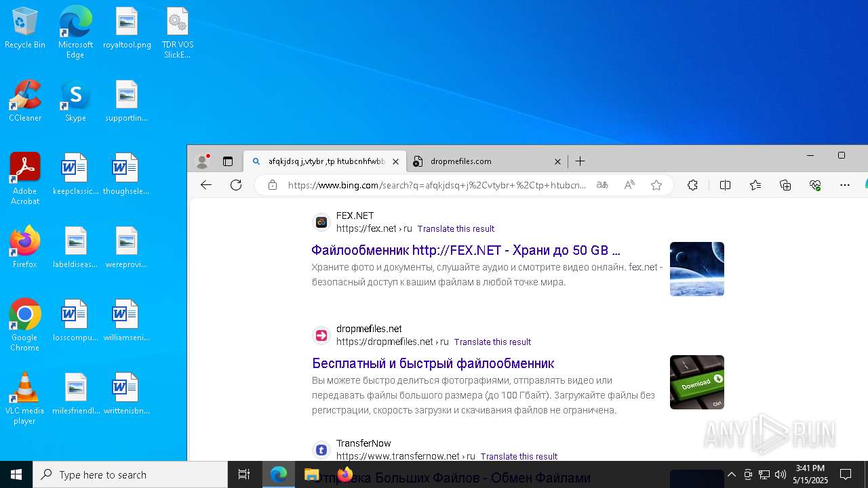Click https://dropmefiles.net › ru URL text

coord(393,342)
